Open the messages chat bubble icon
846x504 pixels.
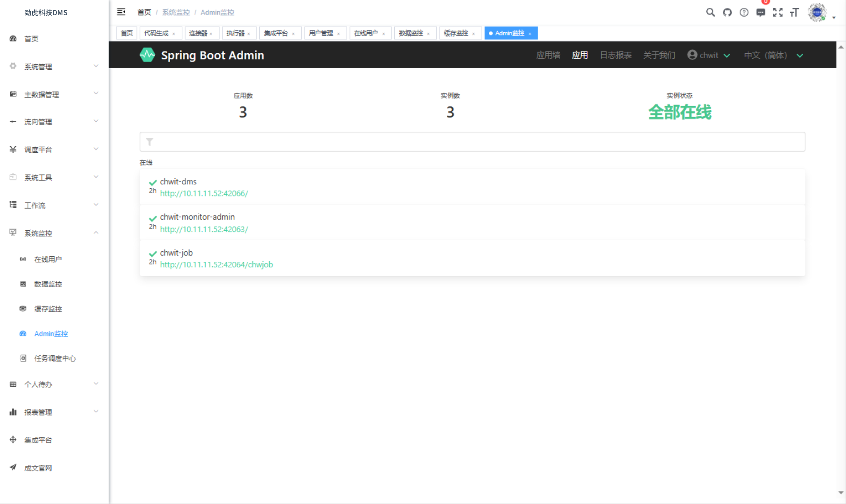[x=761, y=12]
